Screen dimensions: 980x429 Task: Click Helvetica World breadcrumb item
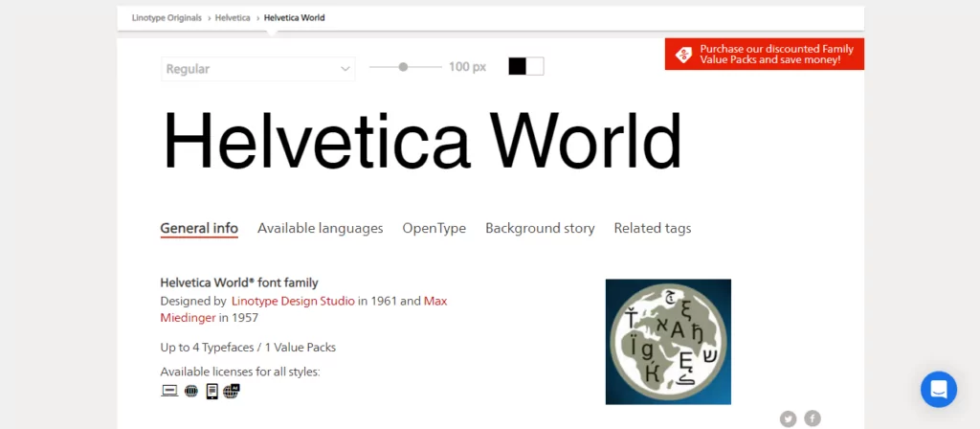point(295,18)
